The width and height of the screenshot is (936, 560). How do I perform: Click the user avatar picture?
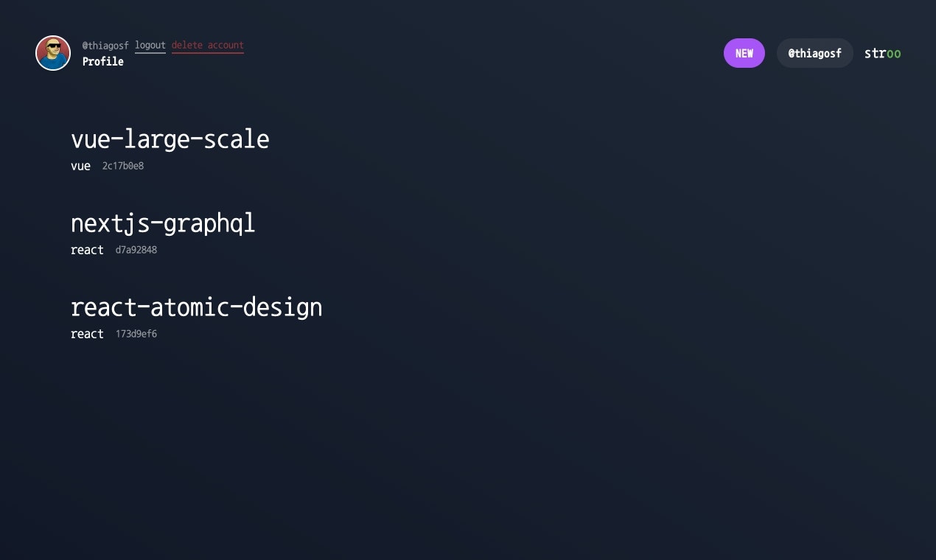tap(53, 53)
